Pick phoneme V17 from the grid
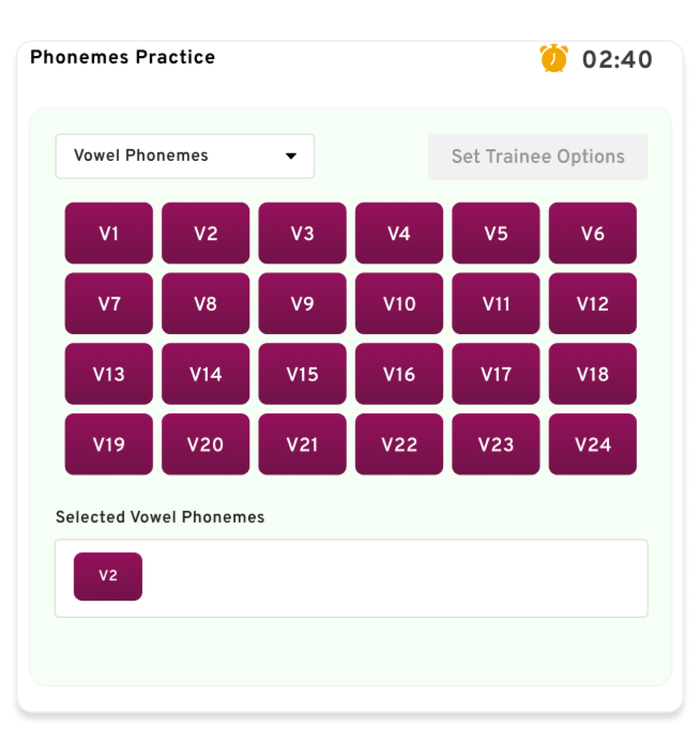 click(496, 374)
